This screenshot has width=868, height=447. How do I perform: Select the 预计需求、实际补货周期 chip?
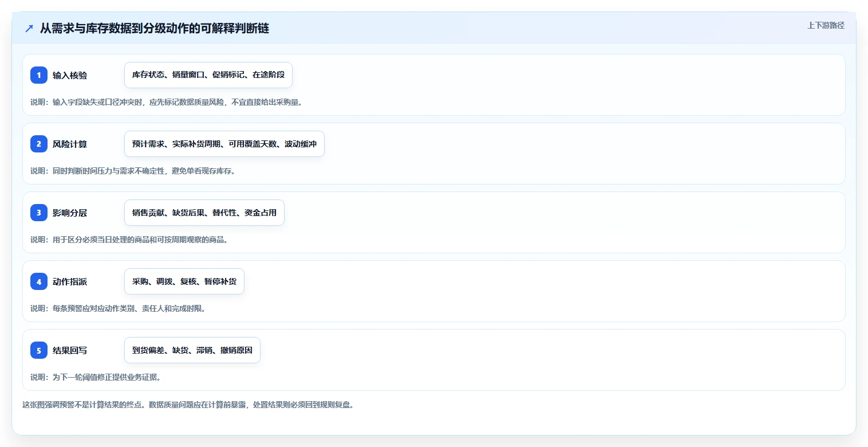pos(224,144)
